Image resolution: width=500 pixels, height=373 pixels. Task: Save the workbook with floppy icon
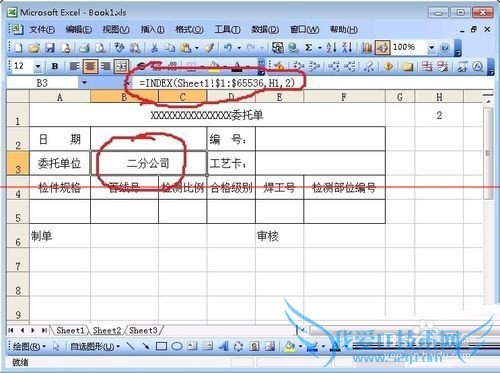click(50, 48)
